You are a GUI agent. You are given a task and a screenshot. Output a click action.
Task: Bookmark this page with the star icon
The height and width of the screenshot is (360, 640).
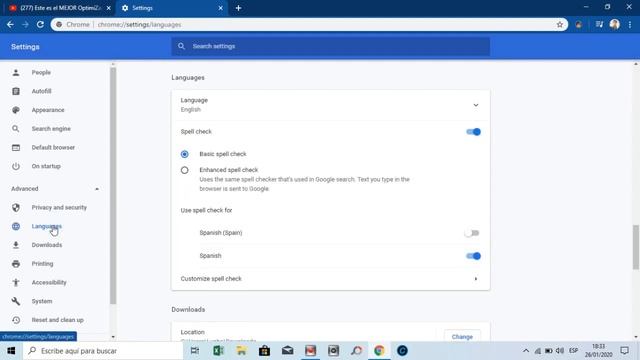[560, 24]
